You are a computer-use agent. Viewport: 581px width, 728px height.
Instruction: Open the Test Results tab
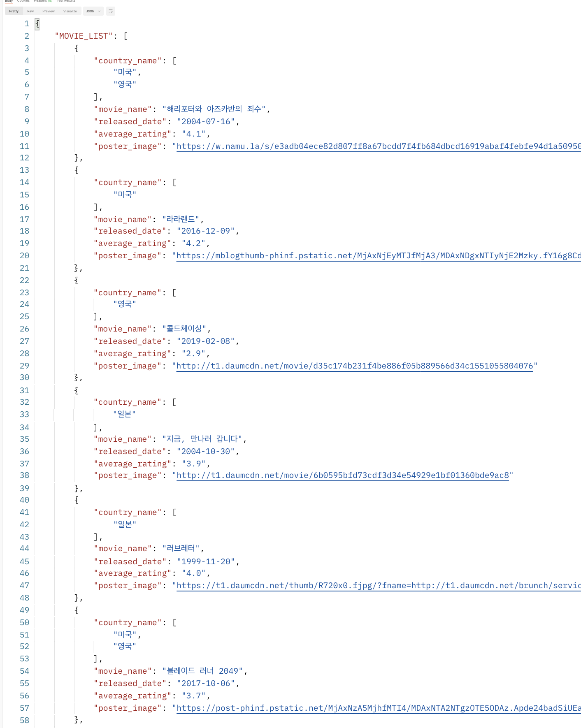(x=66, y=1)
